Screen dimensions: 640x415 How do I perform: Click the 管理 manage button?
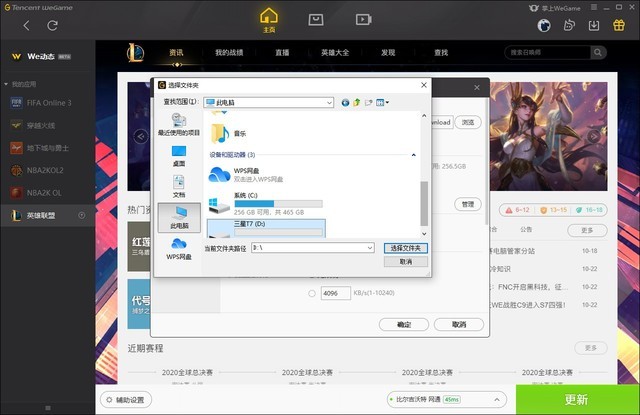[x=468, y=204]
